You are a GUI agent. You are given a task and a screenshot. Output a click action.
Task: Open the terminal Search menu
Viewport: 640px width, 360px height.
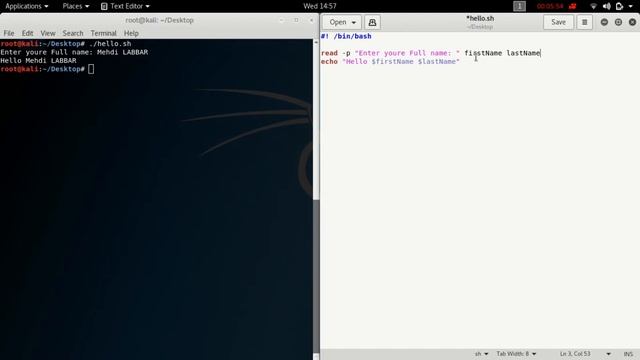[73, 33]
